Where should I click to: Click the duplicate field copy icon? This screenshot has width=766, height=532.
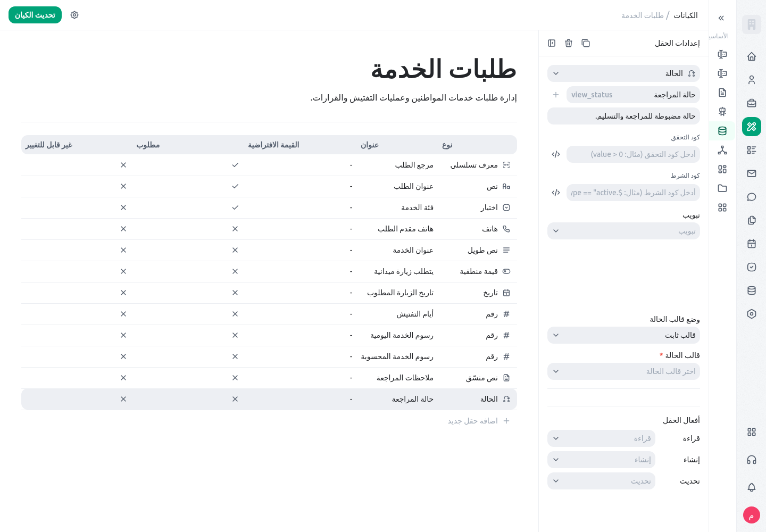coord(586,43)
